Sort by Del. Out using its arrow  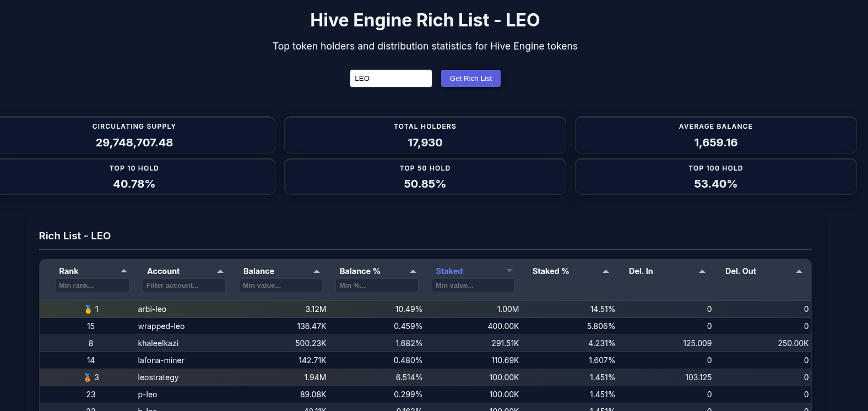(x=799, y=271)
